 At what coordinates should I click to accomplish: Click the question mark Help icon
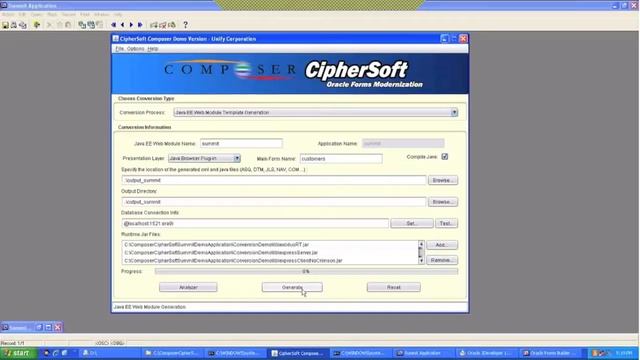185,25
